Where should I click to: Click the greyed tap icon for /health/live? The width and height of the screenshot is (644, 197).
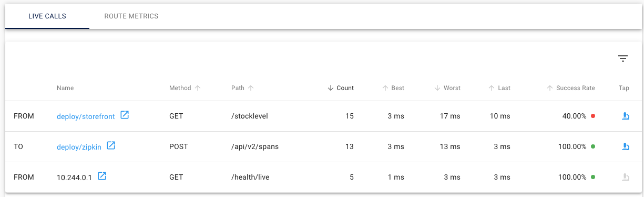pos(626,178)
